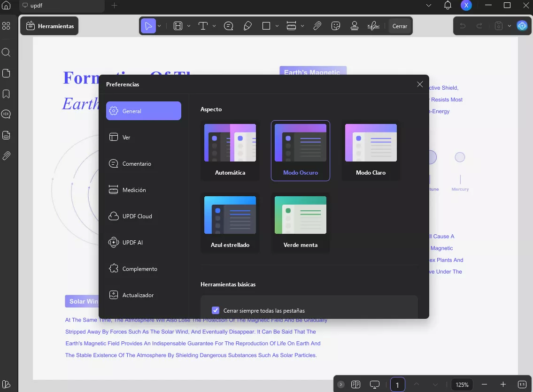Toggle Cerrar siempre todas las pestañas checkbox
Viewport: 533px width, 392px height.
(216, 310)
